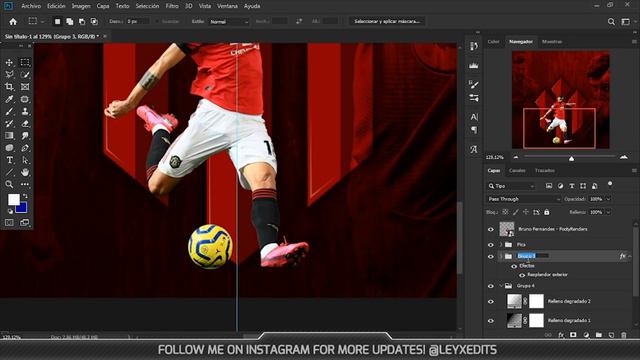Hide Relleno degradado 2 layer

(491, 302)
